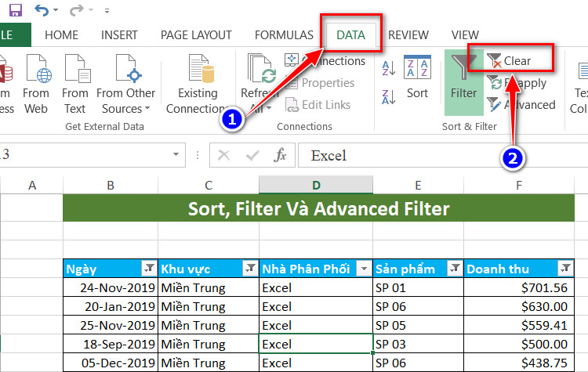Screen dimensions: 588x372
Task: Open the Ngày filter dropdown
Action: point(149,268)
